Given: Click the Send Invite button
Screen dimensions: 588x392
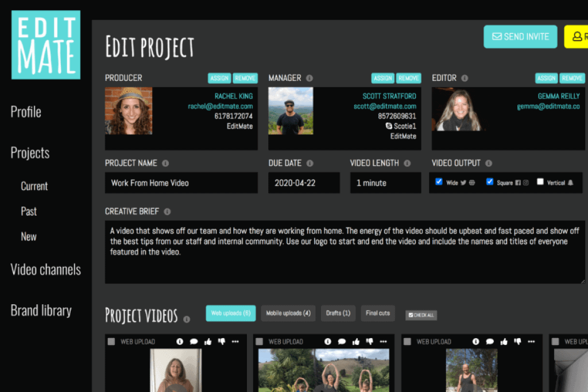Looking at the screenshot, I should [520, 37].
